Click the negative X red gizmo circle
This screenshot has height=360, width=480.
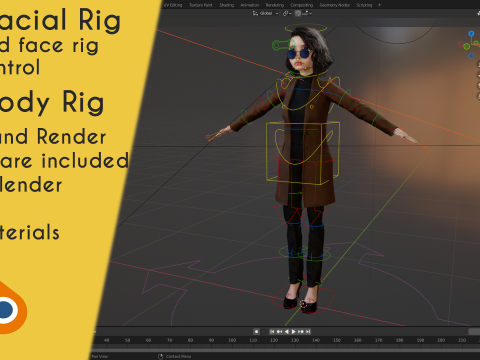[461, 44]
